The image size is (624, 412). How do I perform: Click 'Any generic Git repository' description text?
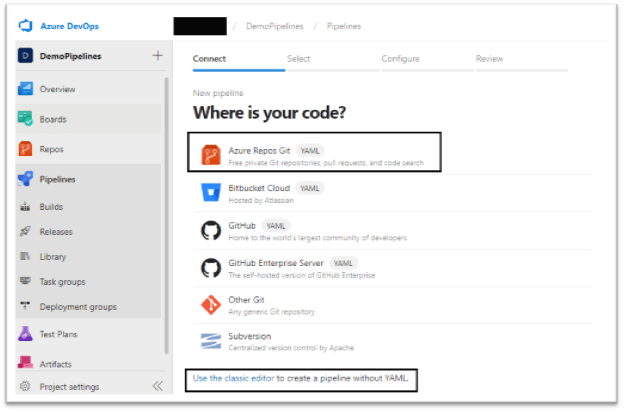pyautogui.click(x=272, y=312)
